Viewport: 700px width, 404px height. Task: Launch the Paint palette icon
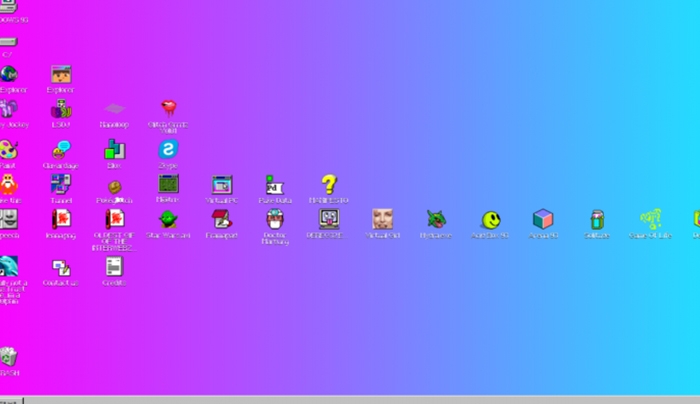8,150
